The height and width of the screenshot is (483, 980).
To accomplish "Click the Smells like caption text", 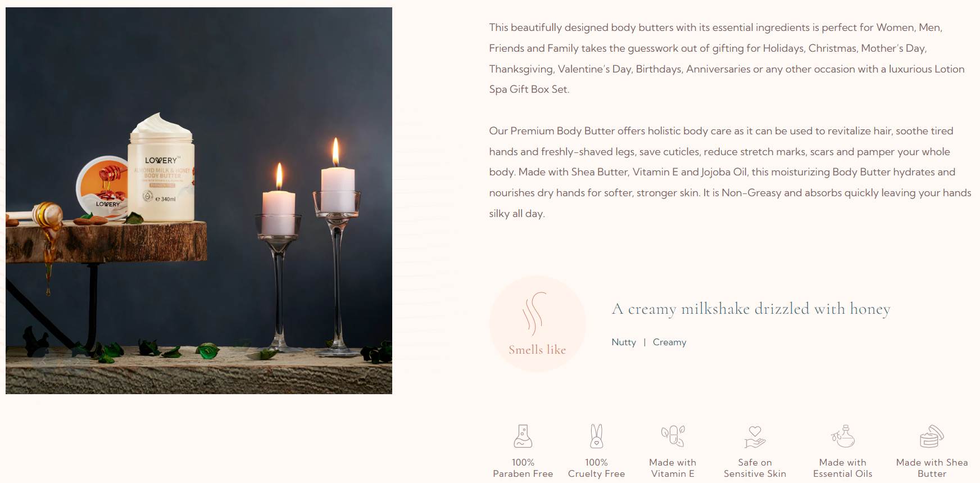I will [x=537, y=350].
